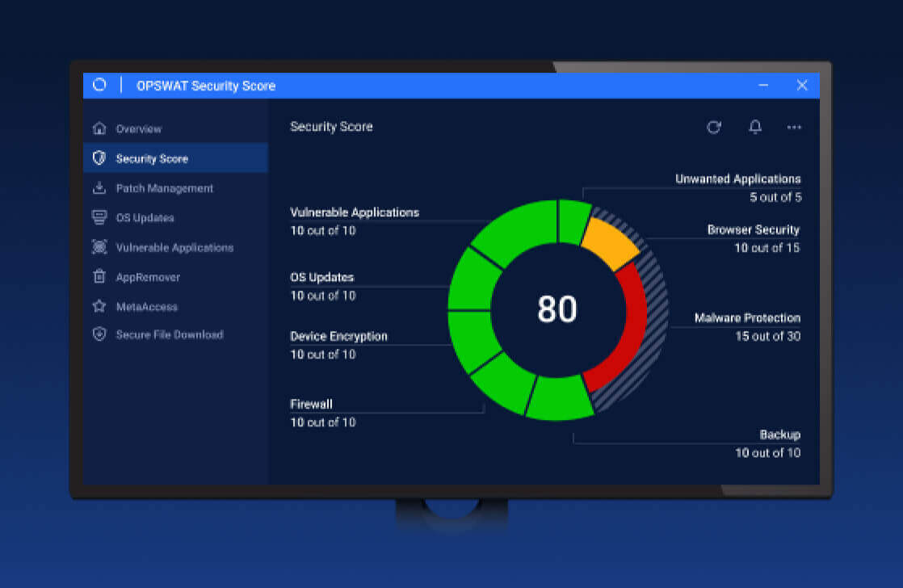Image resolution: width=903 pixels, height=588 pixels.
Task: Click the 80 score in chart center
Action: (557, 309)
